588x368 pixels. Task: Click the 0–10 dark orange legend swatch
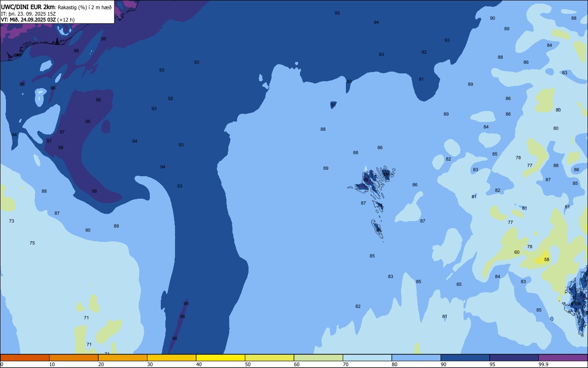pos(25,357)
